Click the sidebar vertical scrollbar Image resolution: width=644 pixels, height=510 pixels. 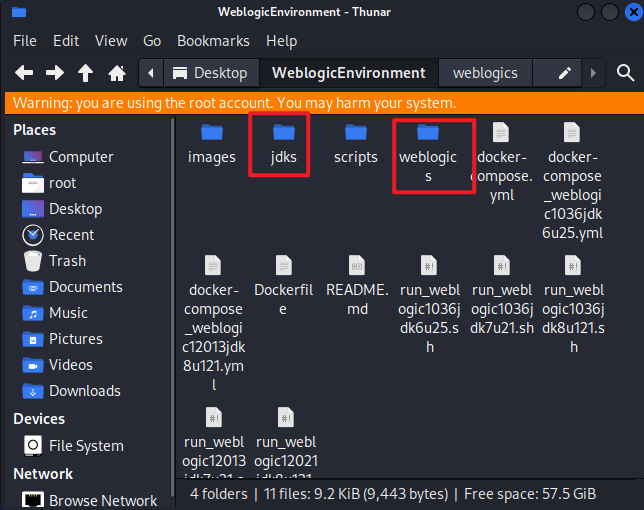point(172,308)
